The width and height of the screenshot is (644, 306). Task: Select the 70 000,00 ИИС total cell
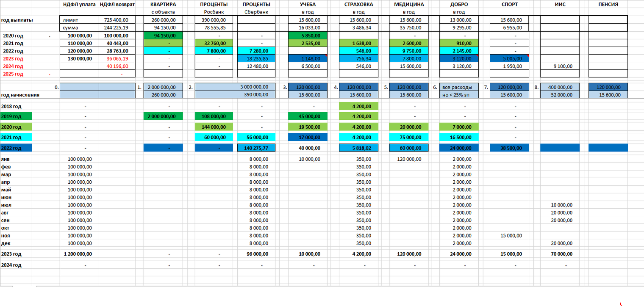click(560, 254)
